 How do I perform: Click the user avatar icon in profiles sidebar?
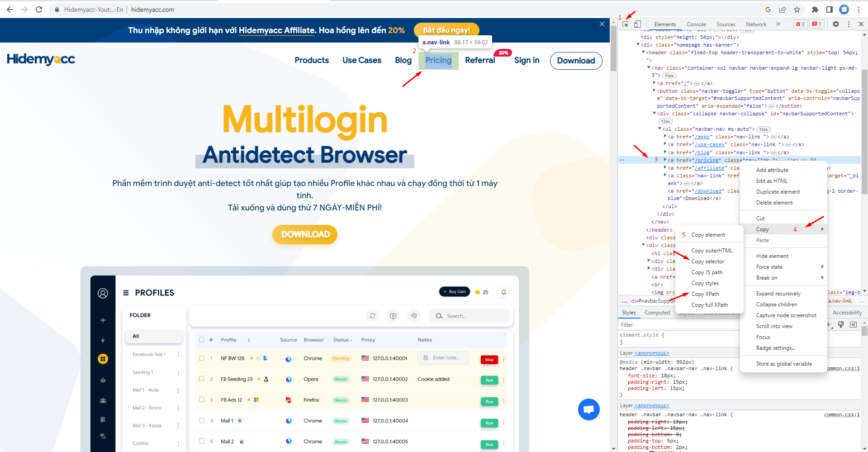pos(103,293)
